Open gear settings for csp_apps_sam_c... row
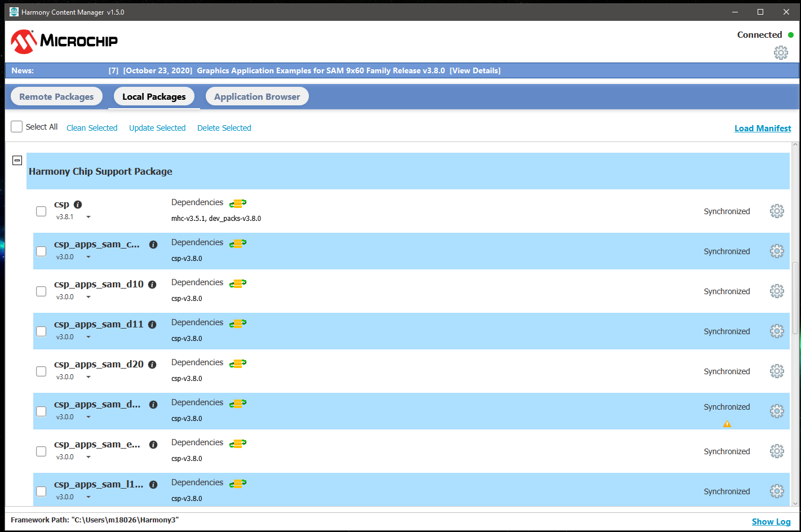The width and height of the screenshot is (801, 532). pos(777,251)
